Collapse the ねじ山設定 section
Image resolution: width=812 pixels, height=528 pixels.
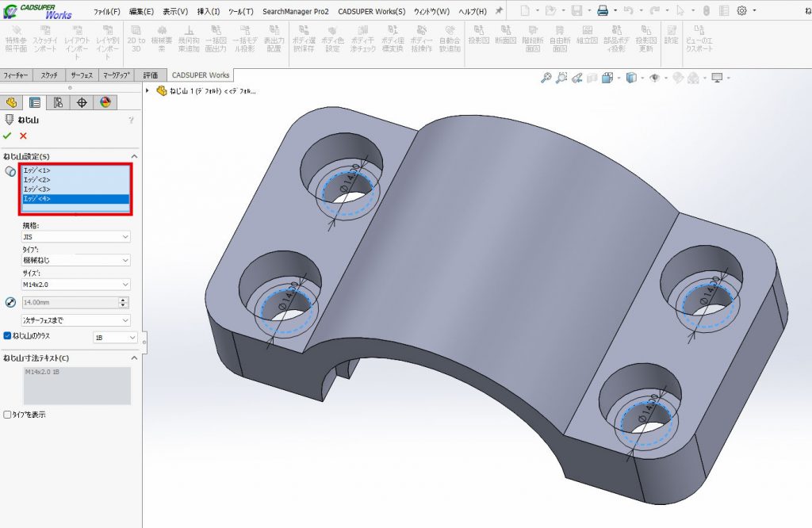coord(133,157)
